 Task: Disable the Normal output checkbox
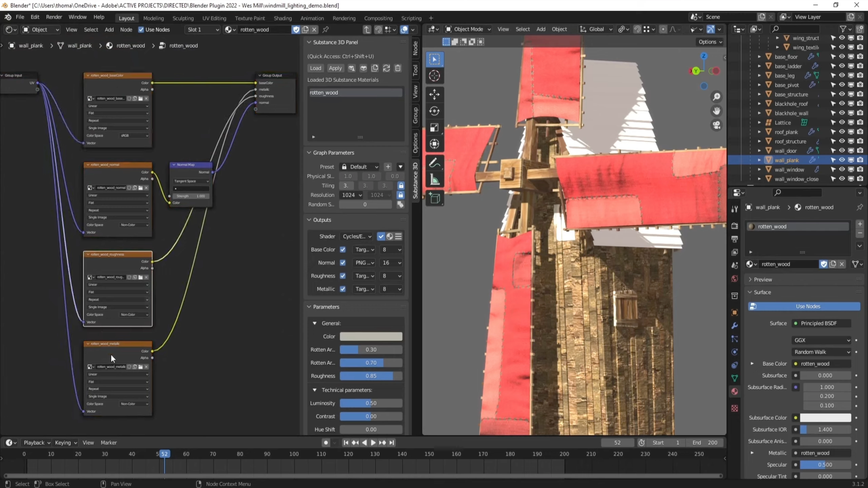point(343,263)
